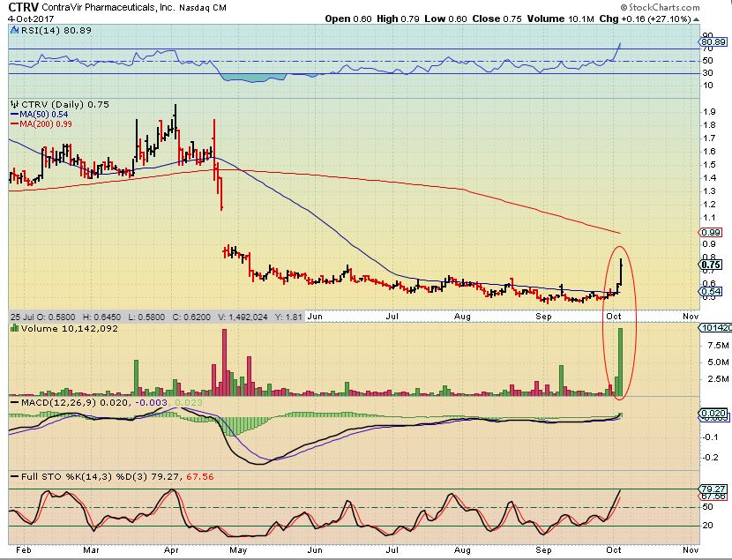This screenshot has width=732, height=560.
Task: Click the RSI line icon before RSI(14)
Action: pos(14,30)
